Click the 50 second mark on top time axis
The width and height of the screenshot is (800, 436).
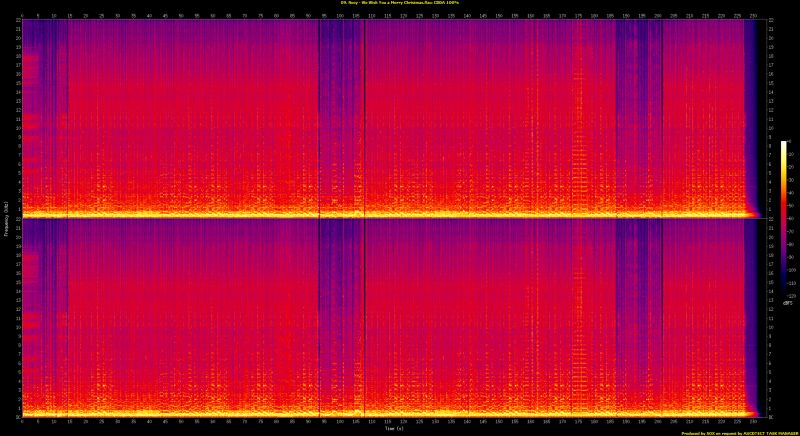coord(181,15)
